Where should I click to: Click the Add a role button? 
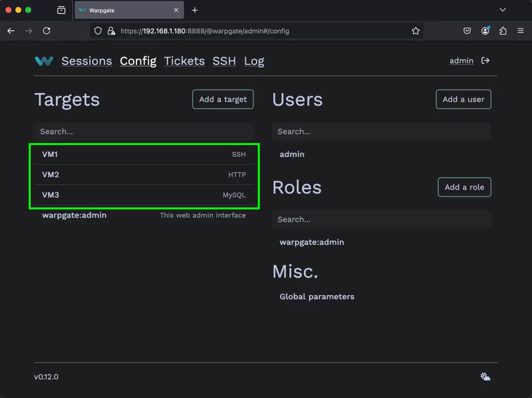(x=464, y=187)
